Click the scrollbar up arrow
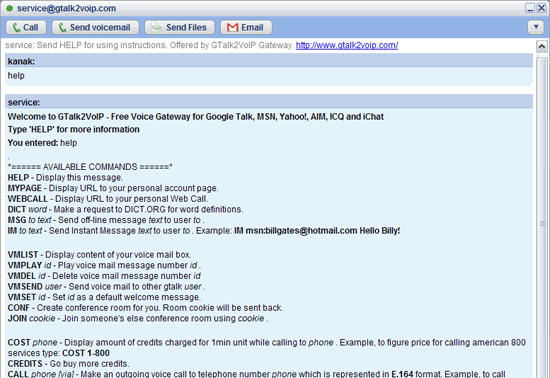The image size is (550, 378). coord(542,46)
